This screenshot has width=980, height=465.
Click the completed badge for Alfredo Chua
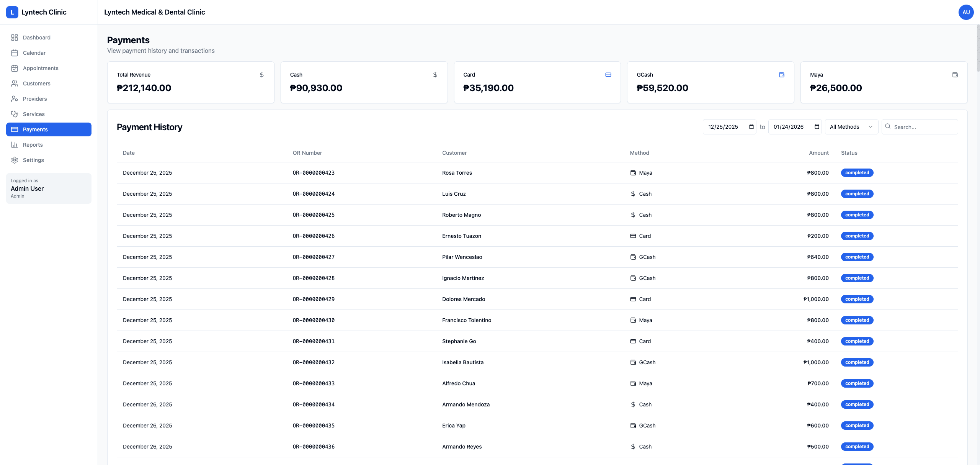tap(857, 383)
